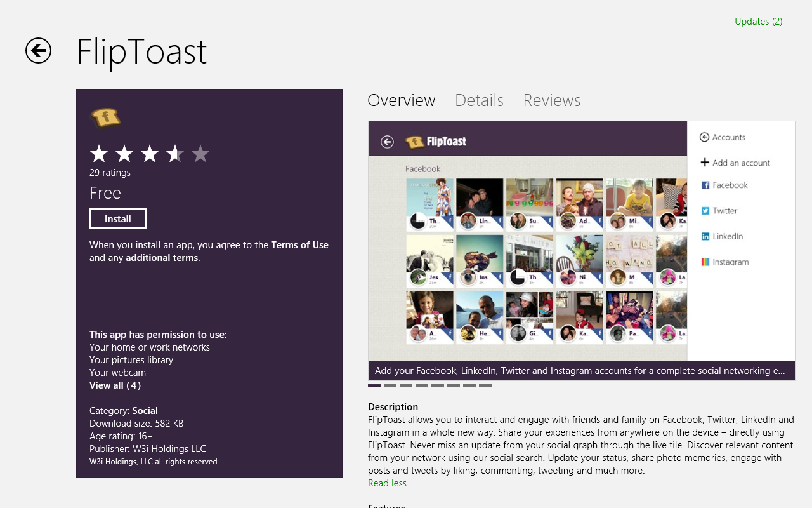Screen dimensions: 812x508
Task: Click the first rating star
Action: (99, 154)
